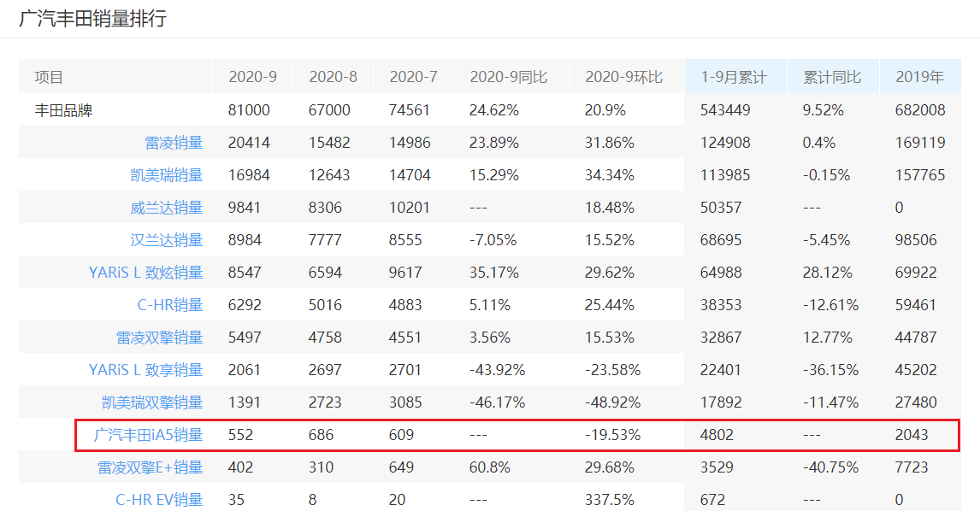Select the 1-9月累计 column header
The height and width of the screenshot is (511, 980).
pyautogui.click(x=733, y=77)
